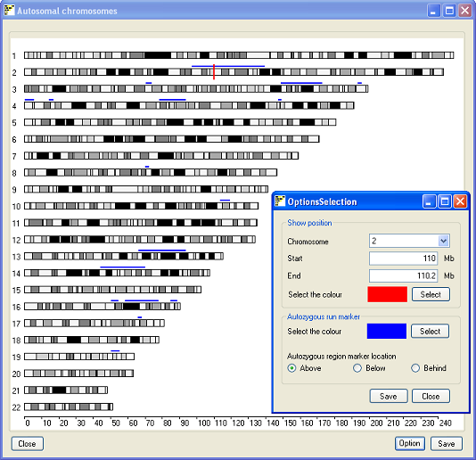476x460 pixels.
Task: Click the Start Mb input field
Action: coord(404,259)
